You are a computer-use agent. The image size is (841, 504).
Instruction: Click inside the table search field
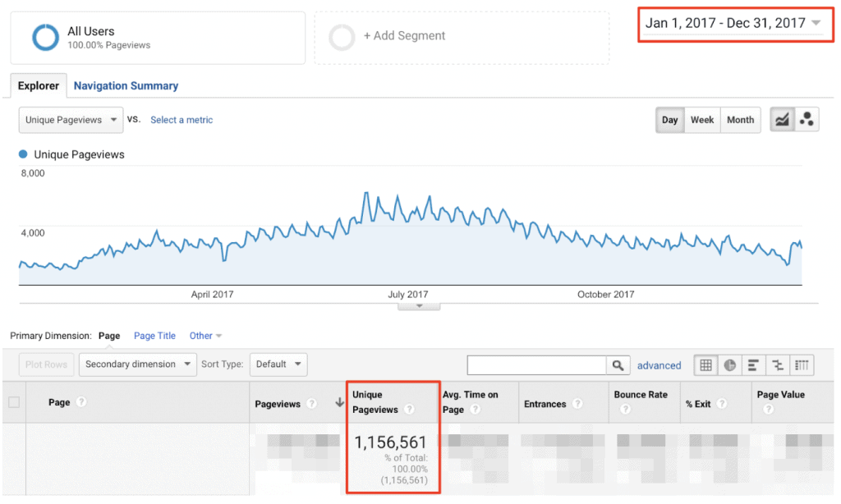[x=536, y=365]
